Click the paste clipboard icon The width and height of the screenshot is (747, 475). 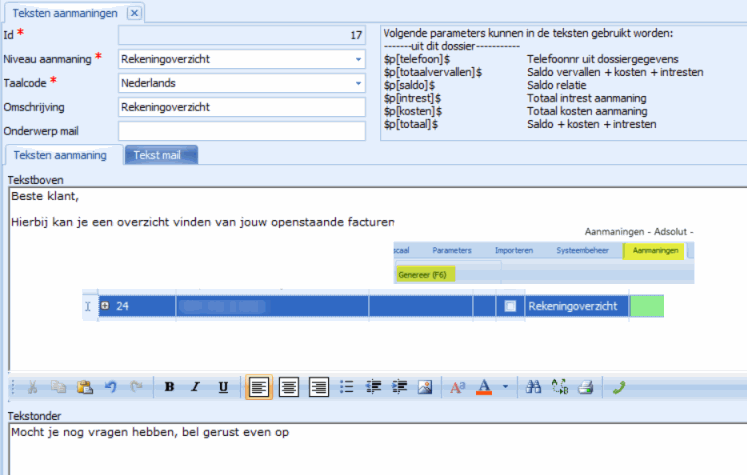[85, 387]
